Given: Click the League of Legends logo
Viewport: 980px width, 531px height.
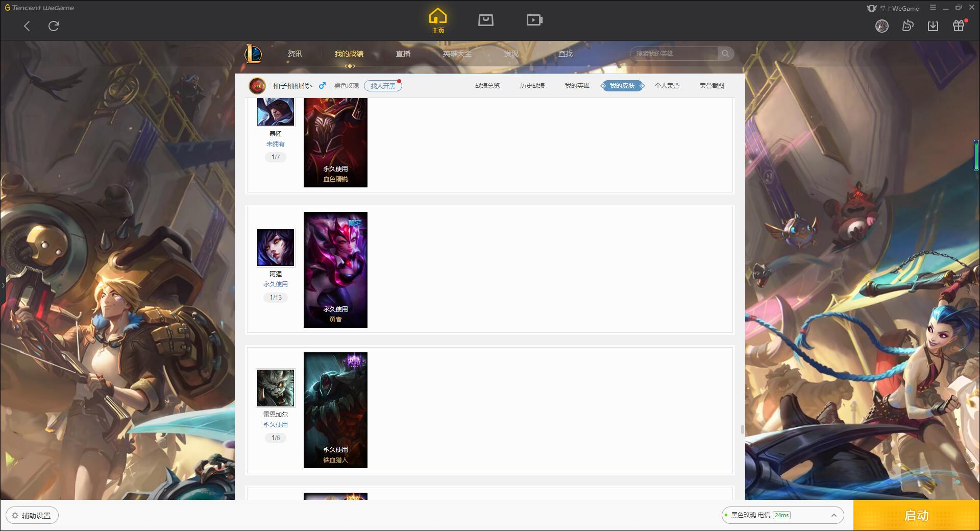Looking at the screenshot, I should (x=253, y=54).
